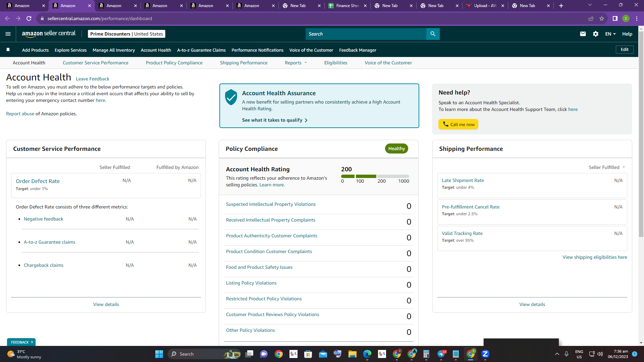
Task: Open the EN language dropdown
Action: pos(610,34)
